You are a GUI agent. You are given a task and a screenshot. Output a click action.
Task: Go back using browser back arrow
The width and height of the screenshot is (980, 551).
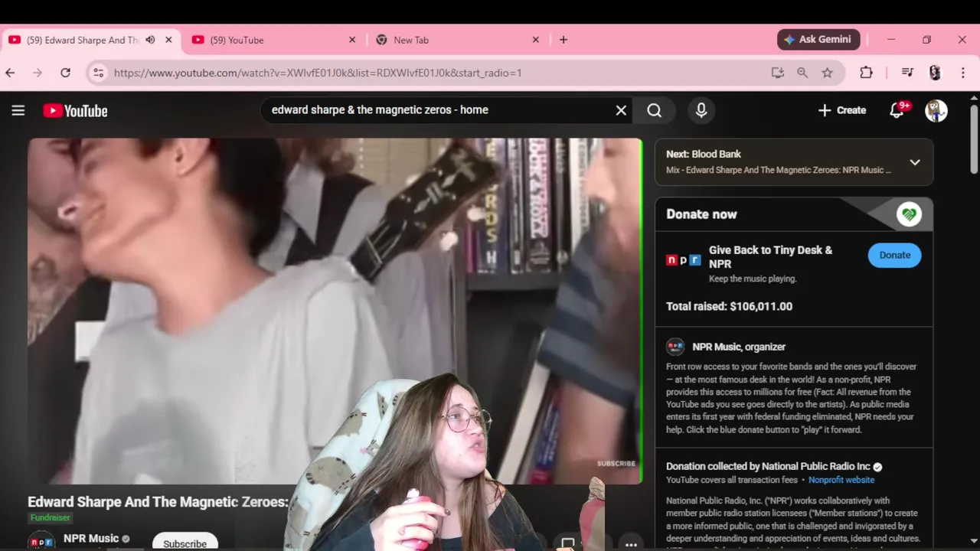pyautogui.click(x=10, y=73)
